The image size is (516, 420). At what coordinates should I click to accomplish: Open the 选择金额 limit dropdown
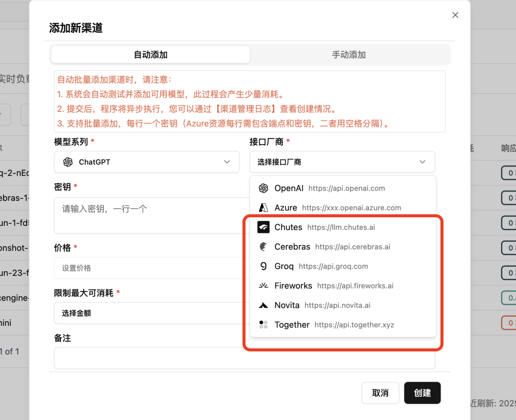click(x=146, y=313)
